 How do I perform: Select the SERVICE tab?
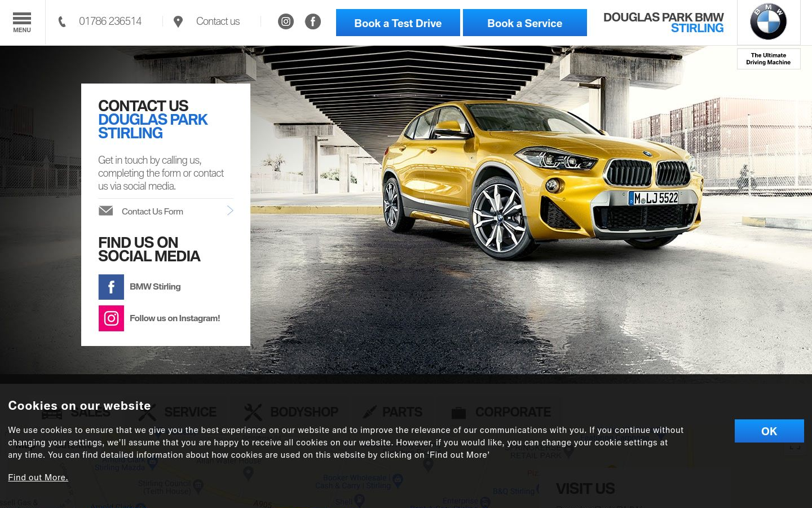click(178, 412)
